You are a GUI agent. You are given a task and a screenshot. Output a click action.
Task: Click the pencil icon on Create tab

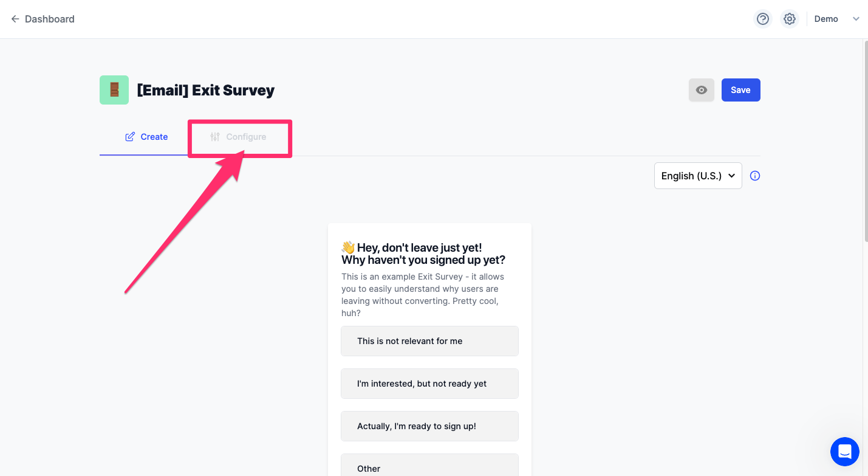(130, 137)
